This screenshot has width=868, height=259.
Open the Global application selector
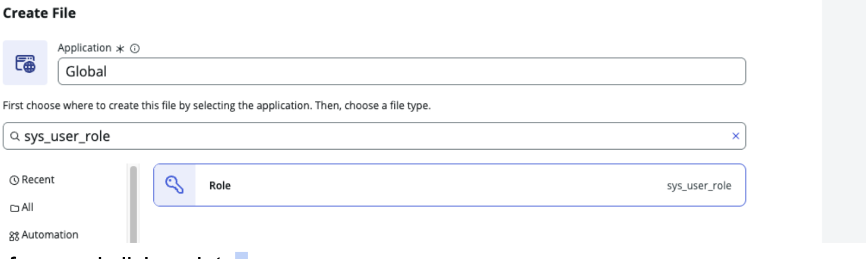pos(401,72)
